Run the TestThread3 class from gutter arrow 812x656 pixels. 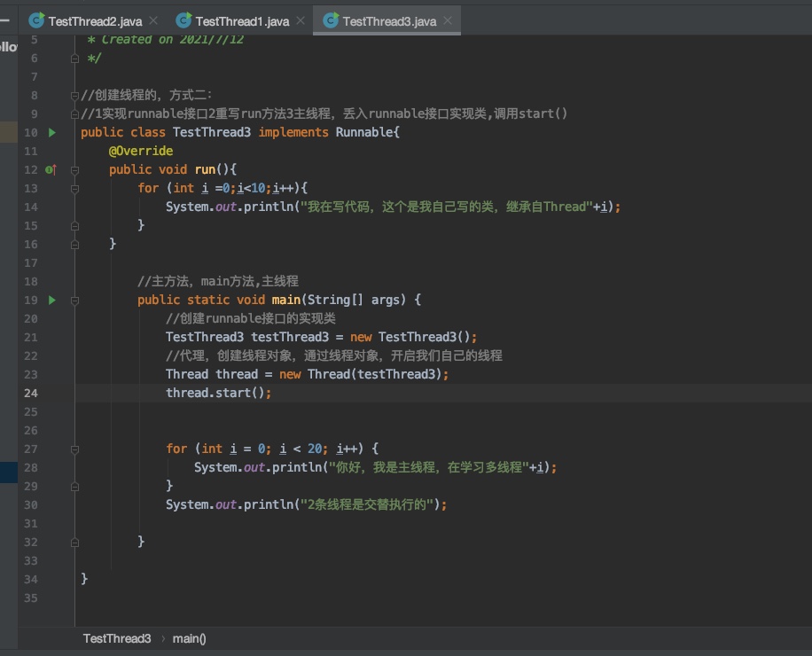(51, 133)
